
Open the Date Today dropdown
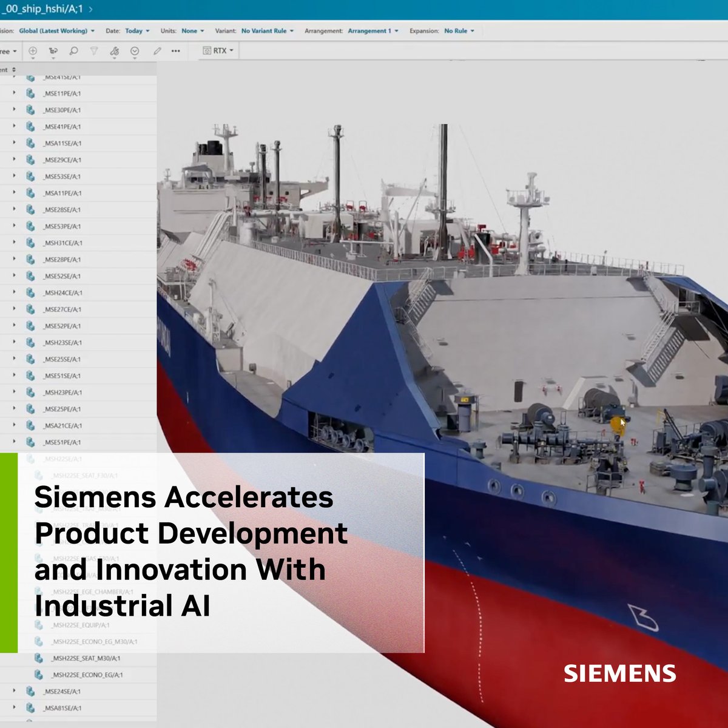coord(137,31)
